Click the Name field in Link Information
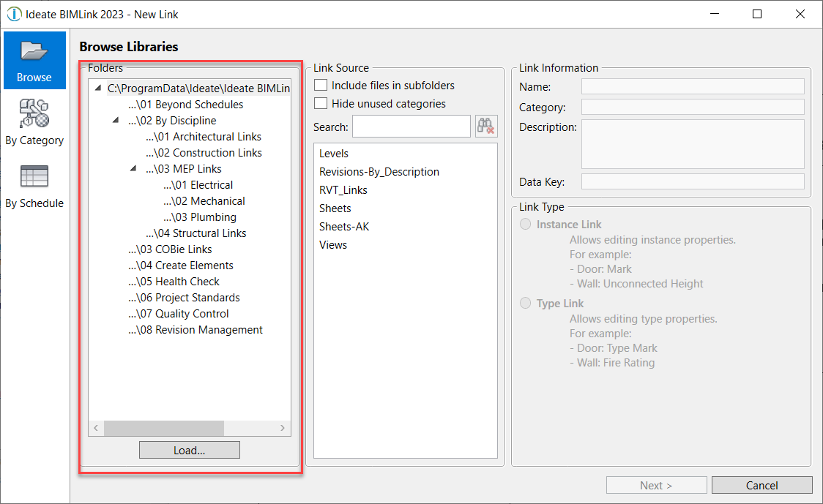Screen dimensions: 823x504 click(x=693, y=86)
